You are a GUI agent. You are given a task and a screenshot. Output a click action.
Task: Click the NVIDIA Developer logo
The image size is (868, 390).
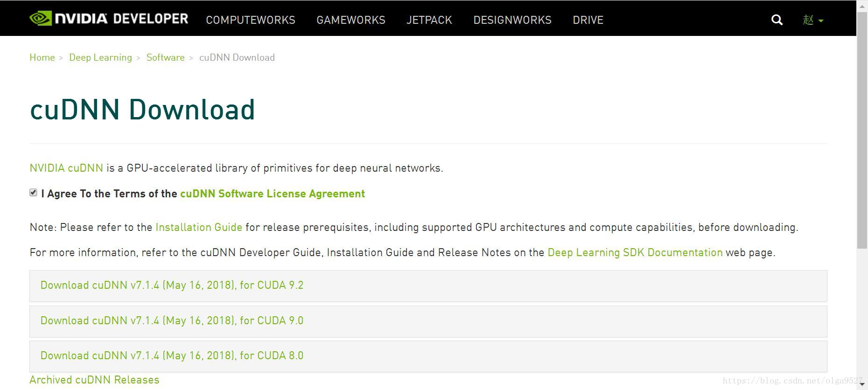109,19
